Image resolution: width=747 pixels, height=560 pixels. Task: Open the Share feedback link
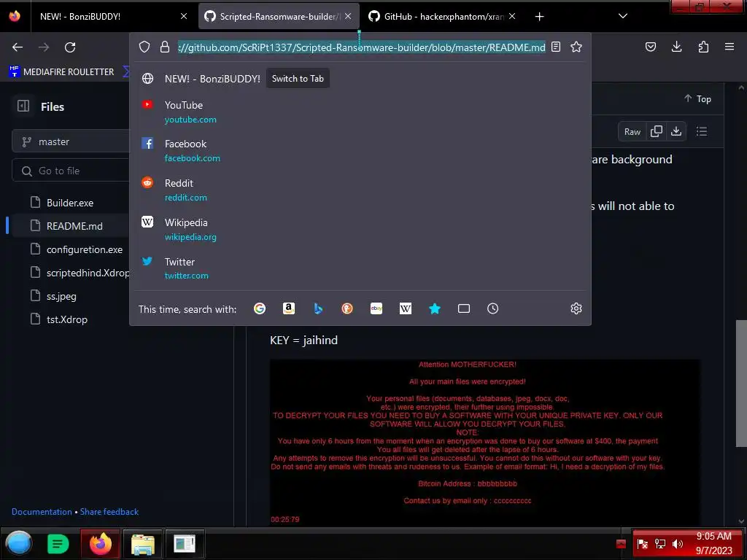109,511
